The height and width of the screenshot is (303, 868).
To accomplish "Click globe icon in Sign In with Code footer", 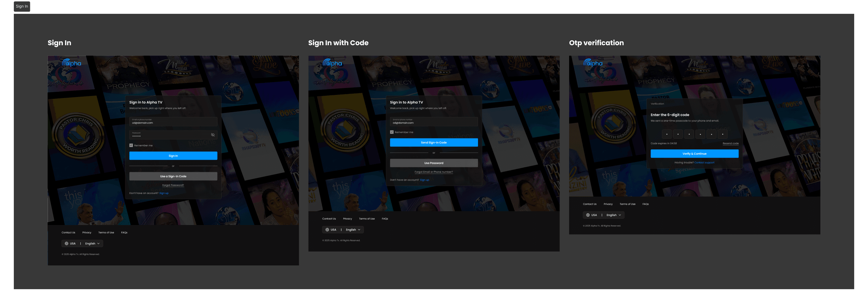I will (327, 230).
